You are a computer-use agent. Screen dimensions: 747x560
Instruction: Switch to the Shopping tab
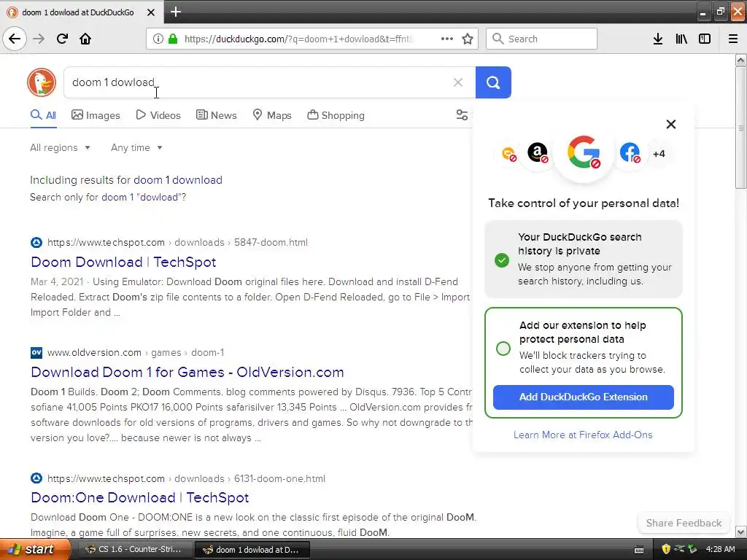coord(336,115)
